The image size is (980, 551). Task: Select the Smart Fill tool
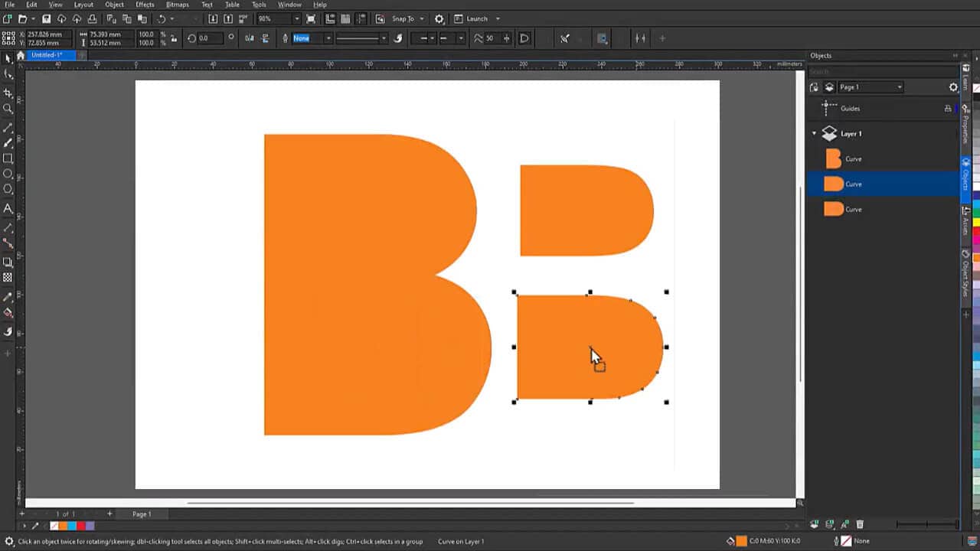point(8,331)
